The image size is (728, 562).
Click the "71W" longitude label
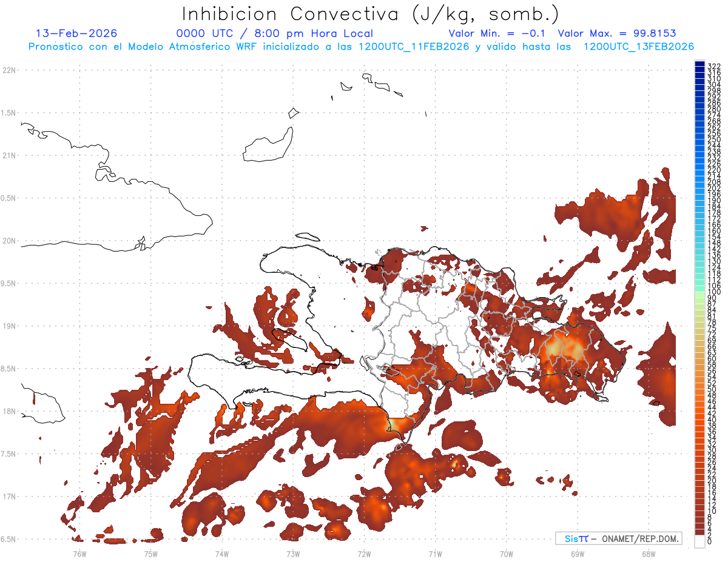(435, 554)
